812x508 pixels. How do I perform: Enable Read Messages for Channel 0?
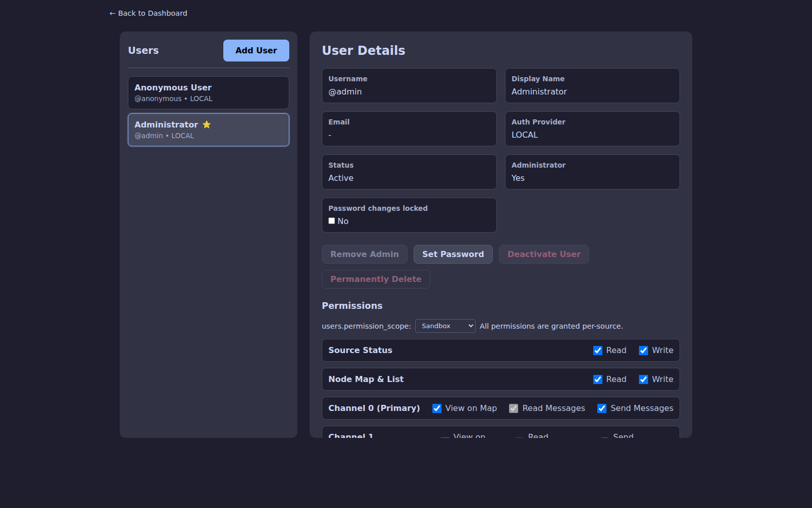[514, 408]
